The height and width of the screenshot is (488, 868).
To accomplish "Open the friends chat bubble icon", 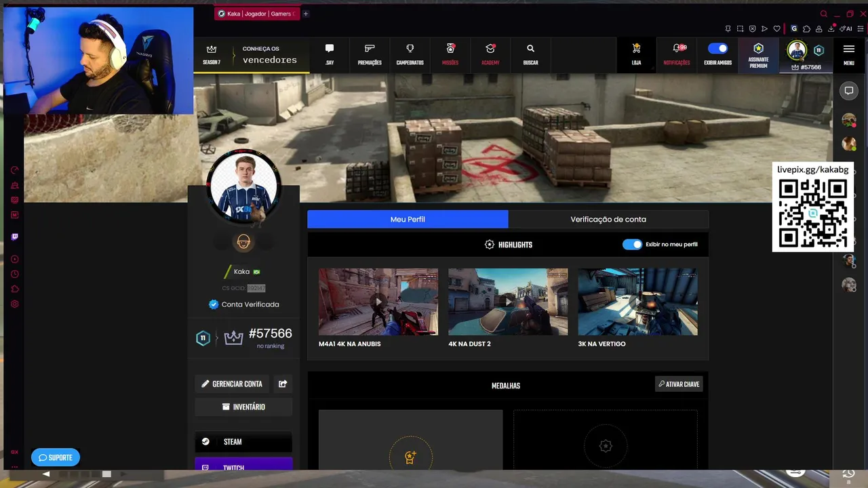I will click(849, 91).
